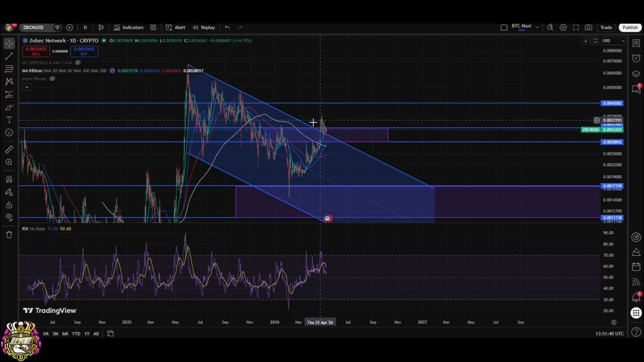
Task: Toggle magnet mode for drawings
Action: [x=9, y=179]
